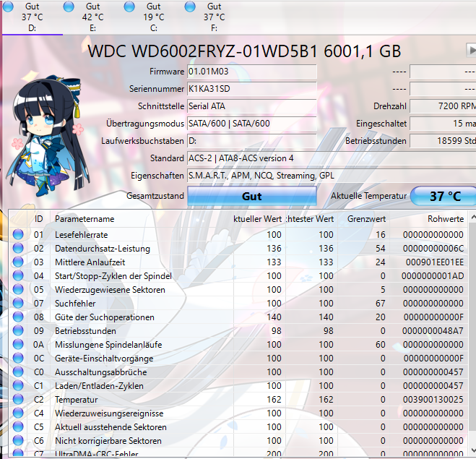The image size is (476, 459).
Task: Click the disk title WDC WD6002FRYZ-01WD5B1
Action: [202, 51]
